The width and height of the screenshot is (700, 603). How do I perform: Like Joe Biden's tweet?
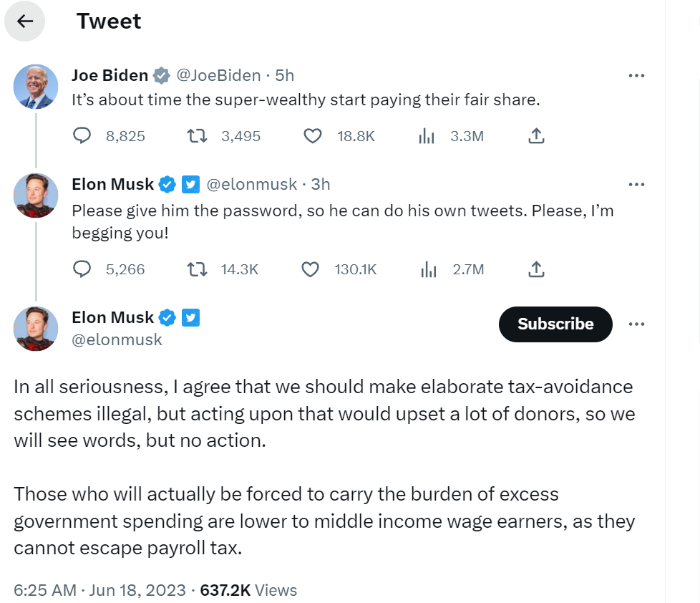tap(313, 135)
